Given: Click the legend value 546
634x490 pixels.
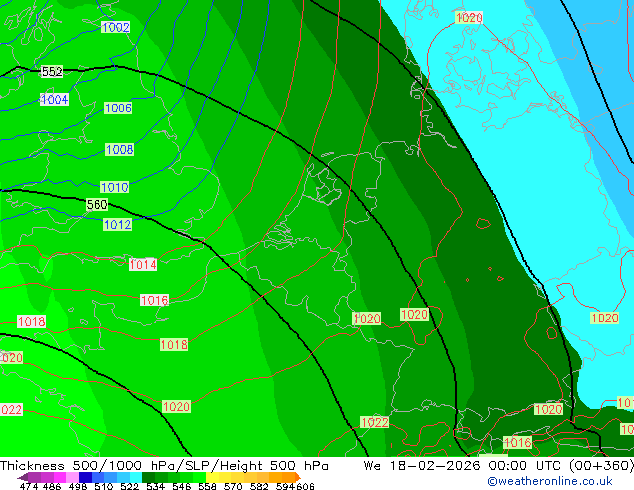Looking at the screenshot, I should click(x=182, y=486).
